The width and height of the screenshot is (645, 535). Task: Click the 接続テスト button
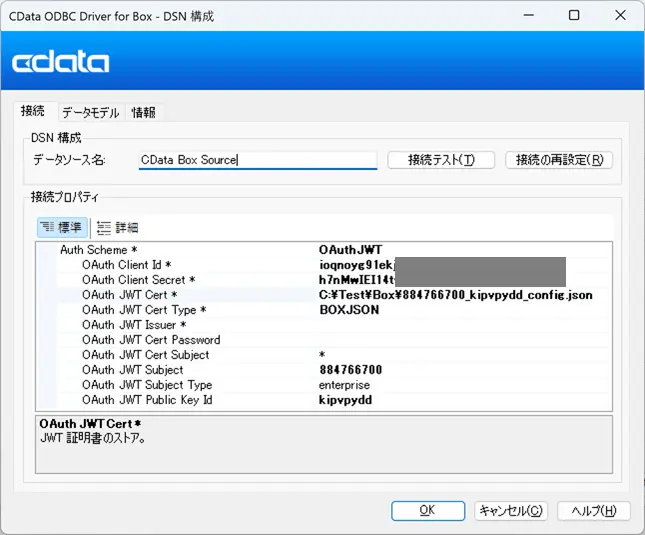tap(439, 160)
